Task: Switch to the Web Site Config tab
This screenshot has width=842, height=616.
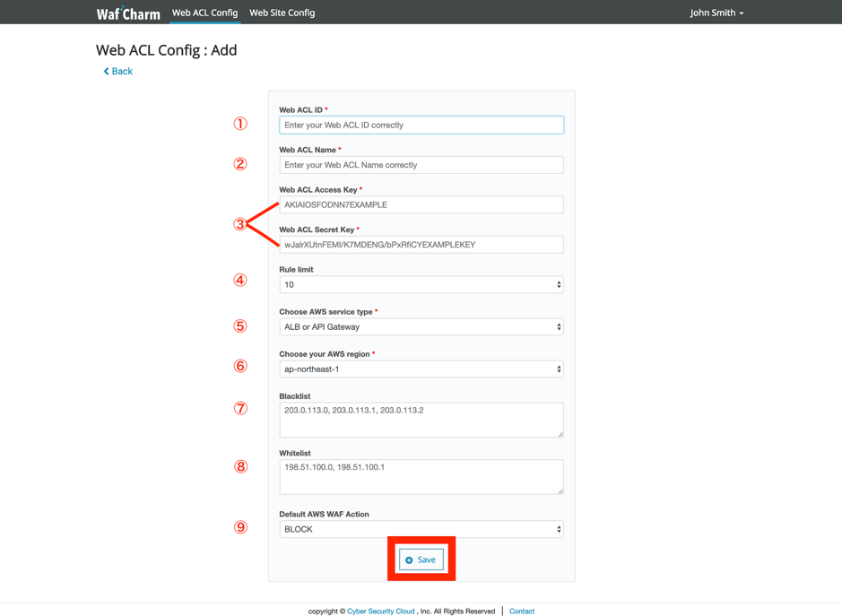Action: tap(282, 13)
